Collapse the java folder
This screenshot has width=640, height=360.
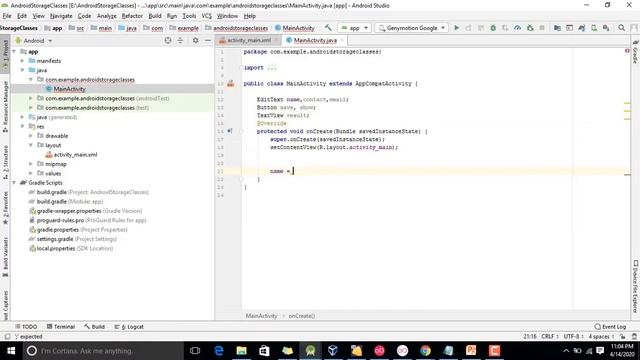click(22, 70)
